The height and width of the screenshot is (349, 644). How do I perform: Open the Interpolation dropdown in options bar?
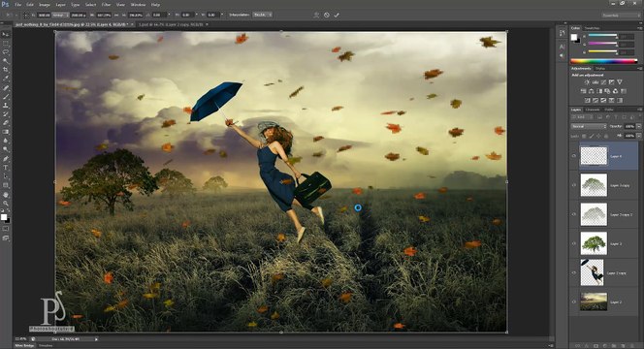(x=262, y=15)
